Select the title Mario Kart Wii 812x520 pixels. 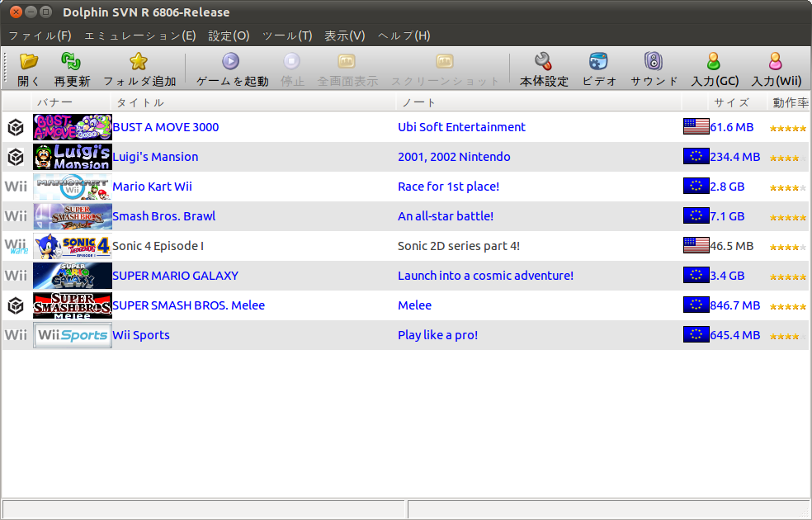pyautogui.click(x=152, y=187)
